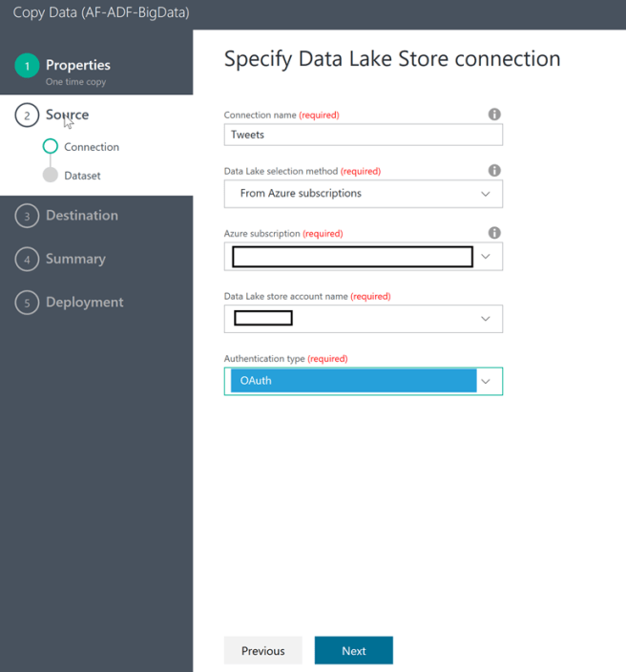Screen dimensions: 626x672
Task: Click info icon beside Azure subscription
Action: (494, 233)
